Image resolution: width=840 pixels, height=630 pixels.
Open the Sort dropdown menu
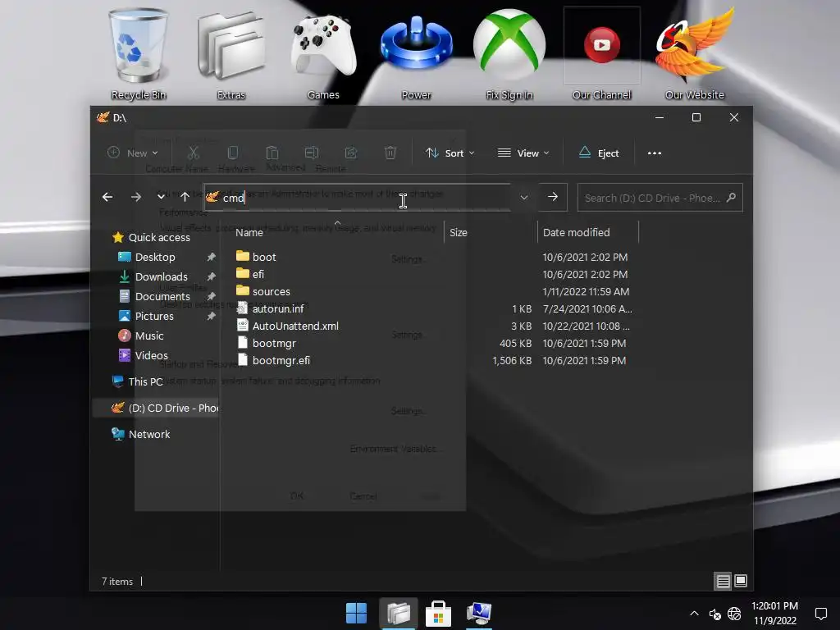(x=450, y=153)
